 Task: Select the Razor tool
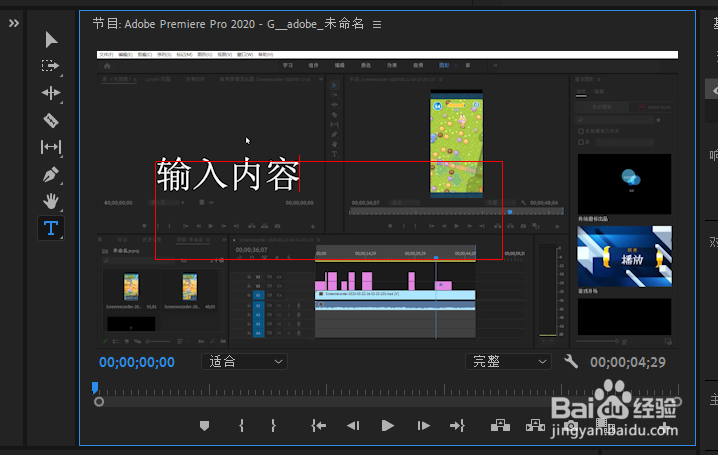(x=51, y=120)
